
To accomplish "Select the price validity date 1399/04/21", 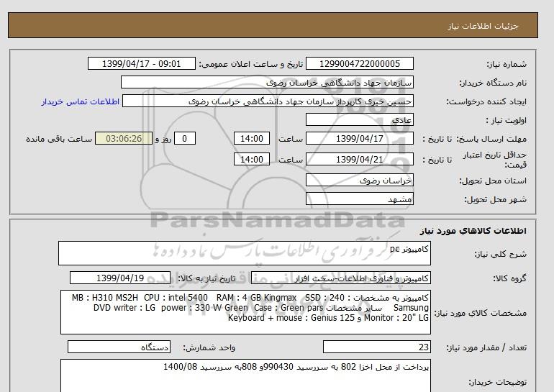I will 359,159.
